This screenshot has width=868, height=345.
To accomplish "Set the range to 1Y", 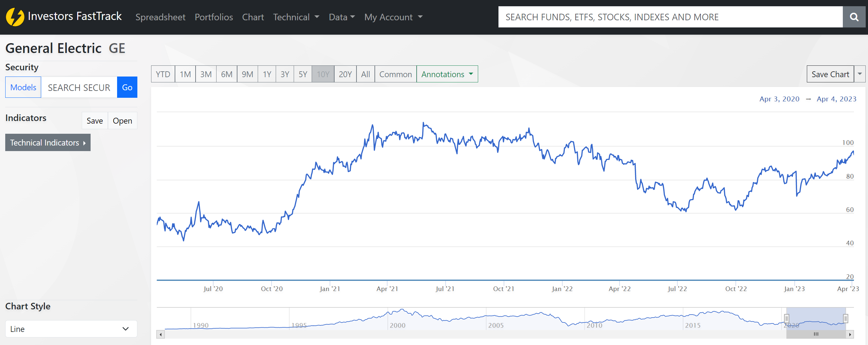I will (x=267, y=74).
